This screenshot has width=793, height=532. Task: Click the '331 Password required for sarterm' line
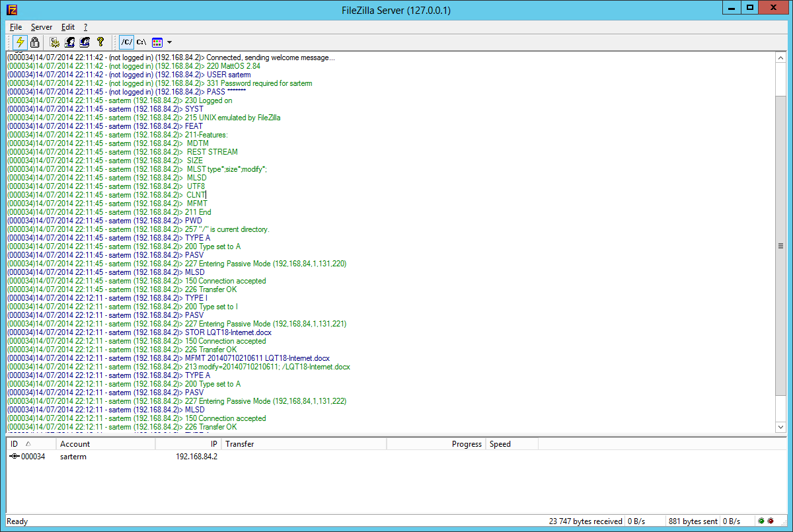(160, 83)
